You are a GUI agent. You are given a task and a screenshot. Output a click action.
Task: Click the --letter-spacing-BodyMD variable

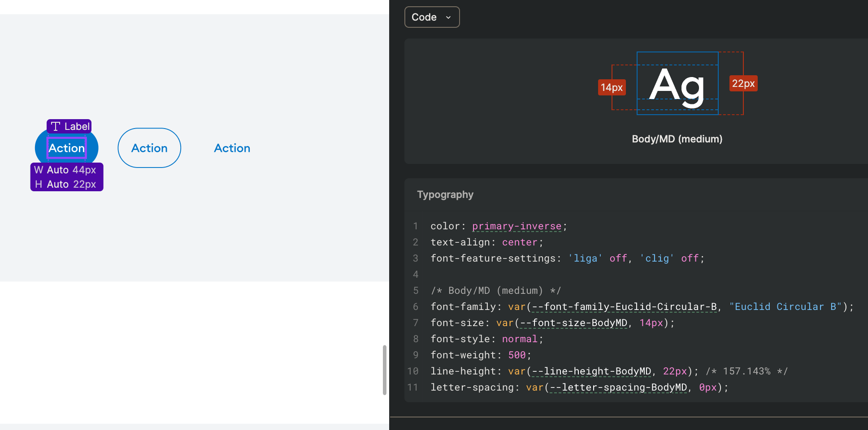click(618, 387)
